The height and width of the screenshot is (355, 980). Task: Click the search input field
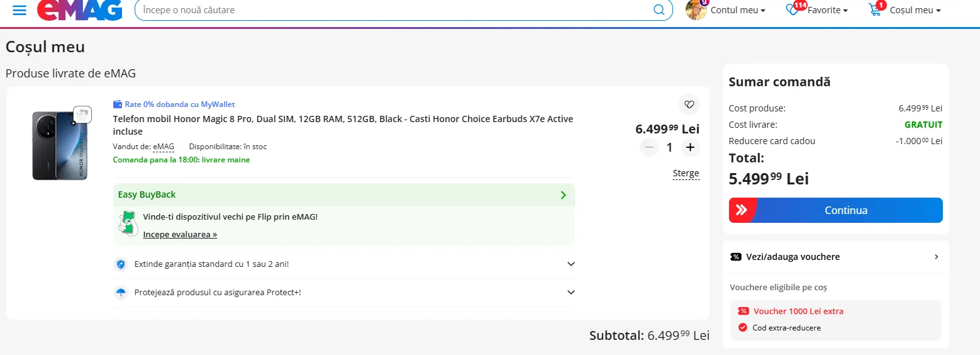pos(394,10)
